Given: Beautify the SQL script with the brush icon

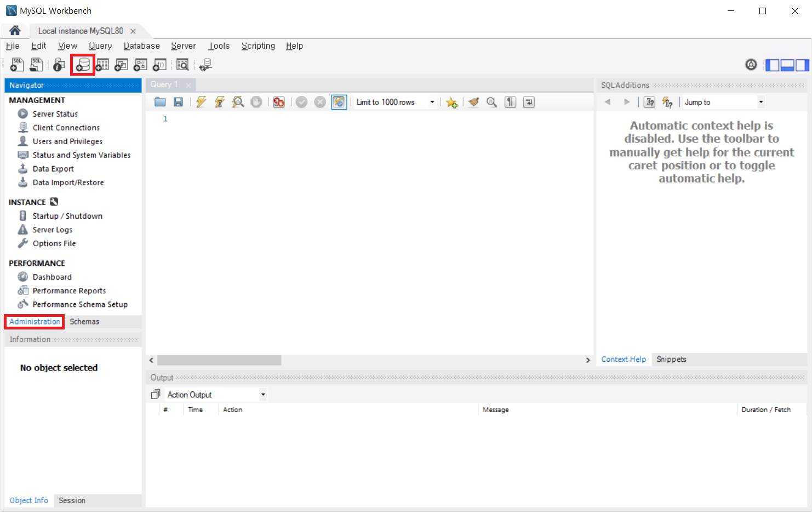Looking at the screenshot, I should 474,102.
